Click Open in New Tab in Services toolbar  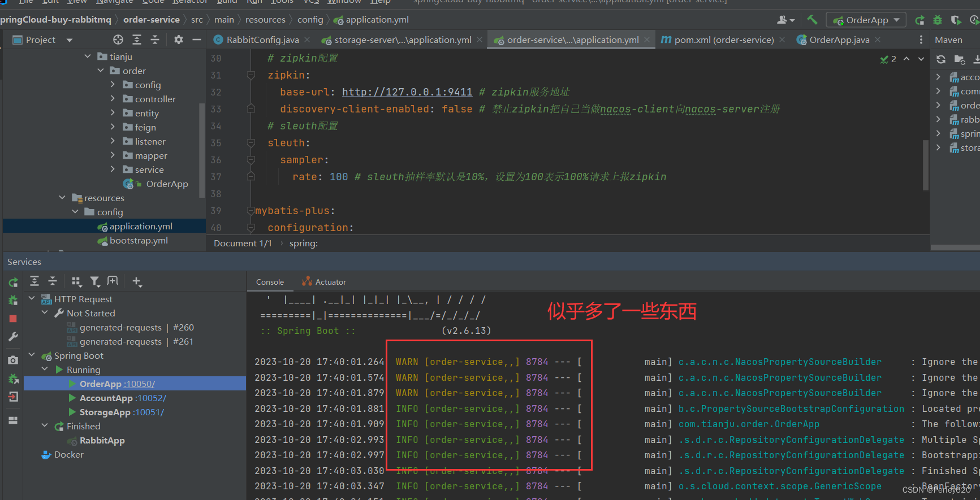tap(113, 281)
